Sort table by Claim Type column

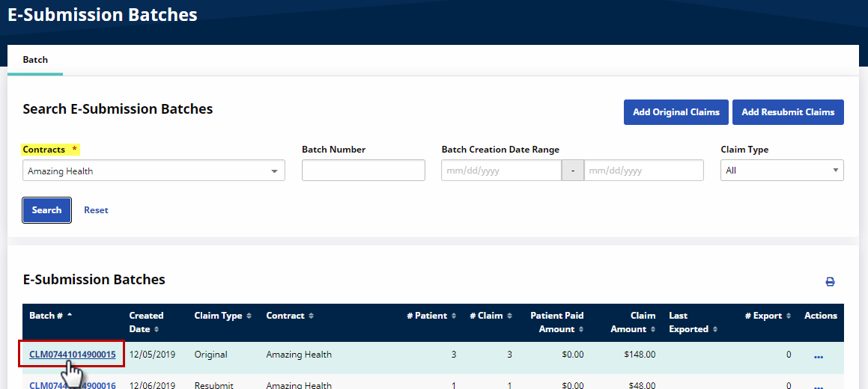click(222, 316)
